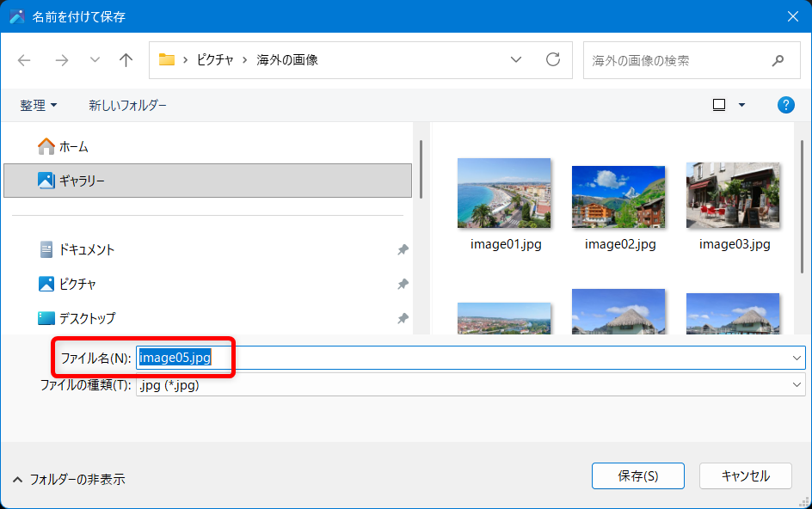Change view using the view icon
The width and height of the screenshot is (812, 509).
coord(719,105)
